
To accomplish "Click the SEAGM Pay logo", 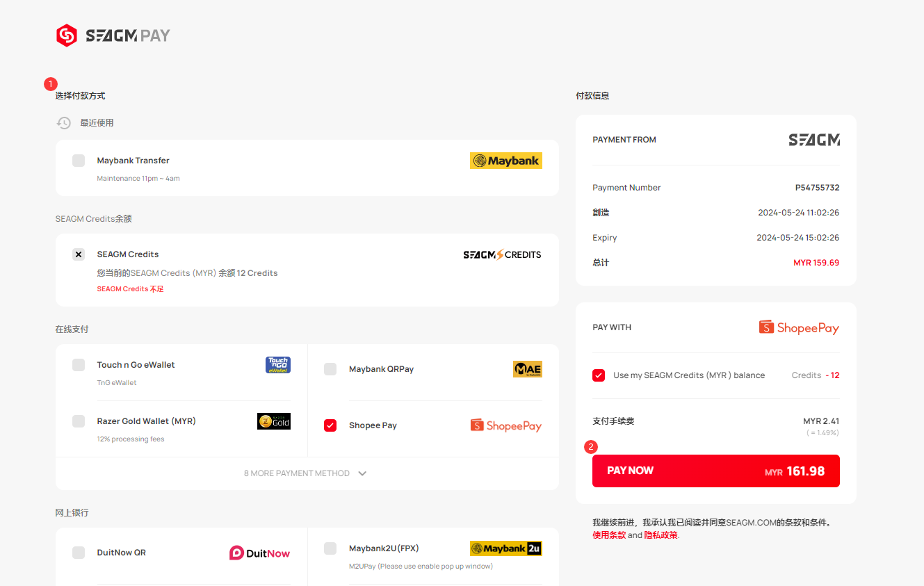I will coord(113,35).
